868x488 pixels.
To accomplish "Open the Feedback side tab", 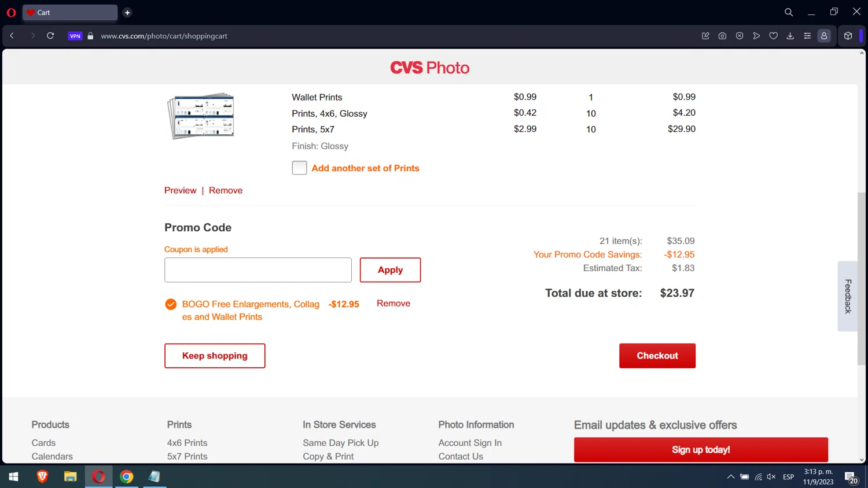I will click(848, 296).
